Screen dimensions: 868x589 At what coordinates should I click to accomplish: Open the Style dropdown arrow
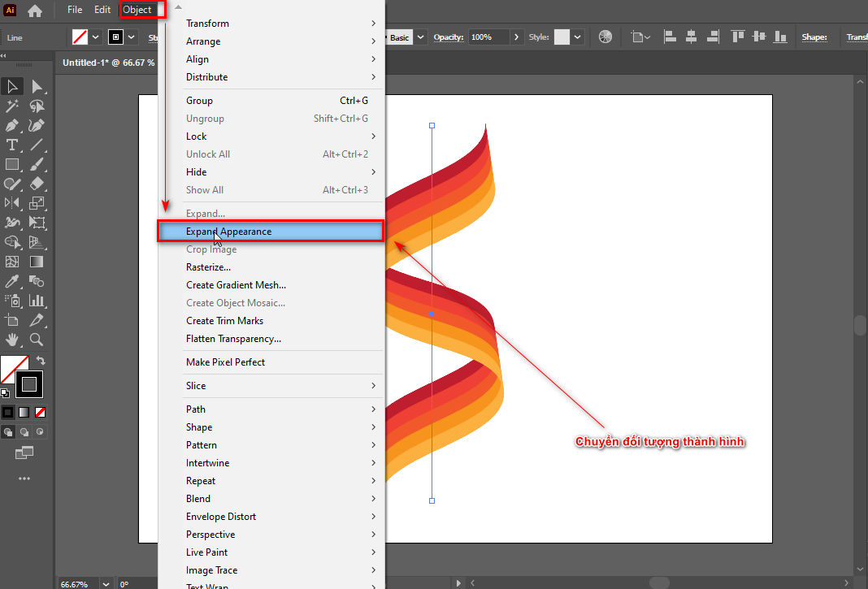coord(578,37)
